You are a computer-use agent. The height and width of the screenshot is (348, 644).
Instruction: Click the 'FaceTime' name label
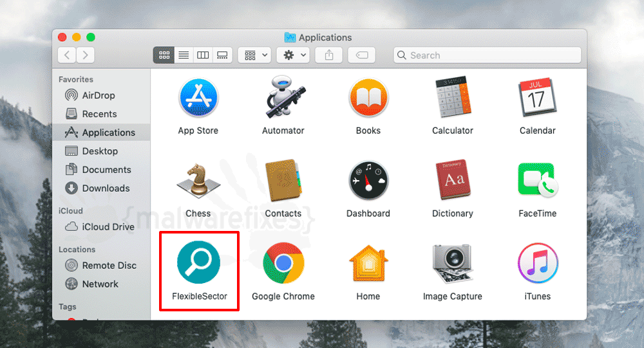click(537, 214)
